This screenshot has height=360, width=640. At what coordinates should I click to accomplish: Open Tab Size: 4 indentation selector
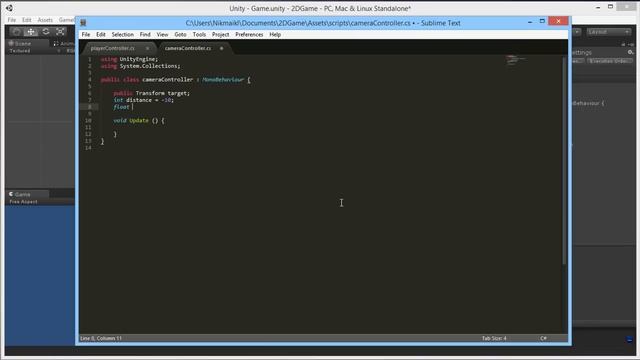click(494, 338)
